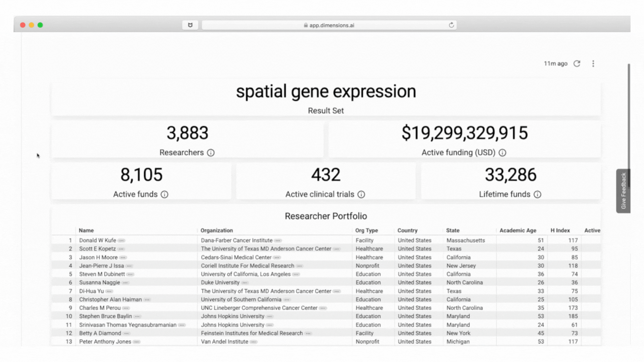Click the info icon beside Researchers
This screenshot has width=644, height=362.
coord(211,153)
